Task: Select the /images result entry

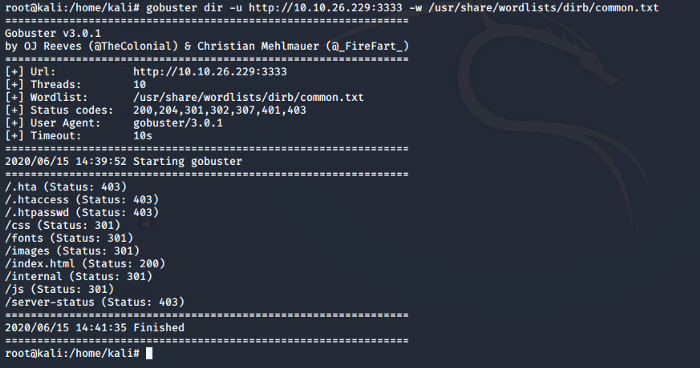Action: click(72, 251)
